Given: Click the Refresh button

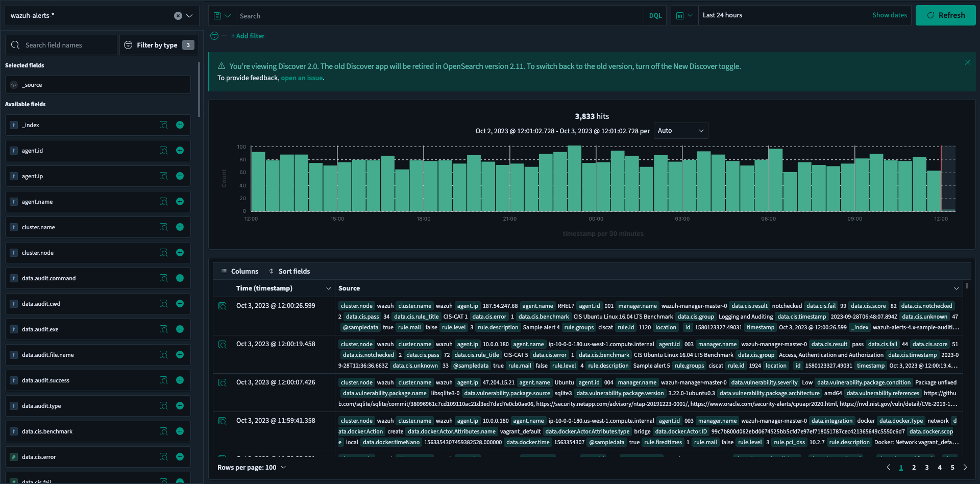Looking at the screenshot, I should click(x=945, y=15).
